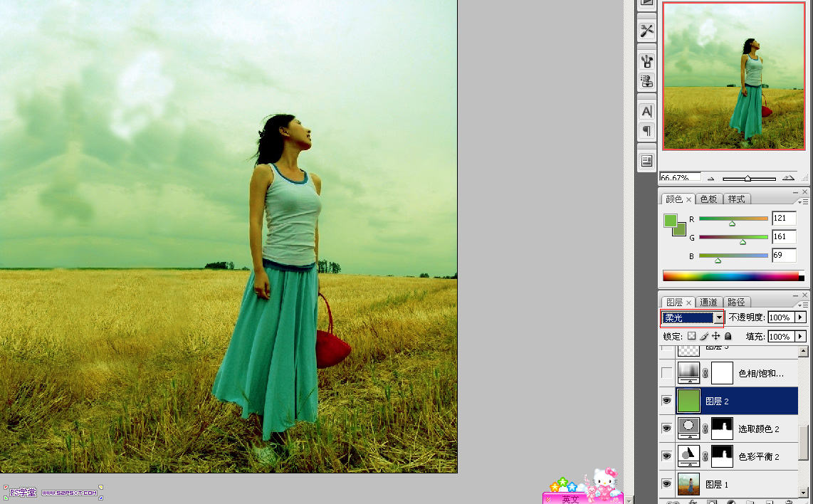
Task: Collapse the Color panel group
Action: pos(795,192)
